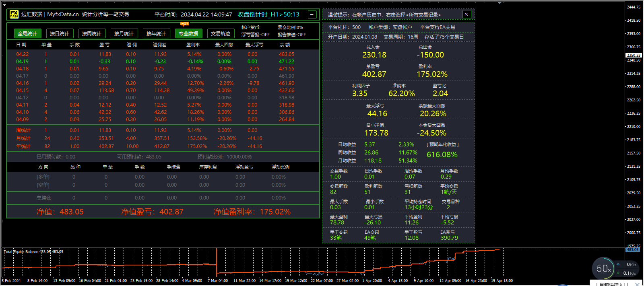The height and width of the screenshot is (286, 644).
Task: Select the 全局统计 tab
Action: click(27, 33)
